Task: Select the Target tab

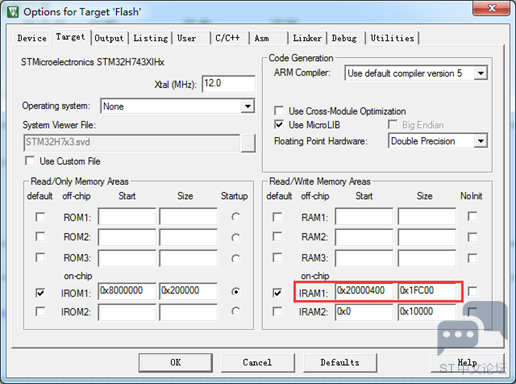Action: [70, 37]
